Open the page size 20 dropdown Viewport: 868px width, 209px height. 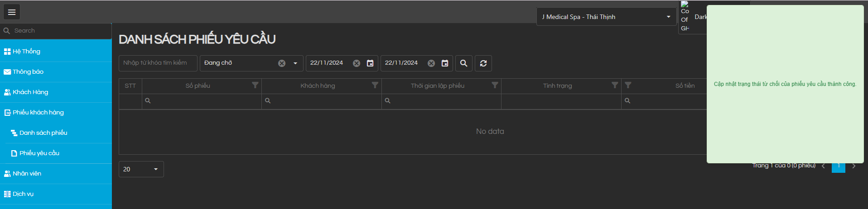(x=141, y=169)
